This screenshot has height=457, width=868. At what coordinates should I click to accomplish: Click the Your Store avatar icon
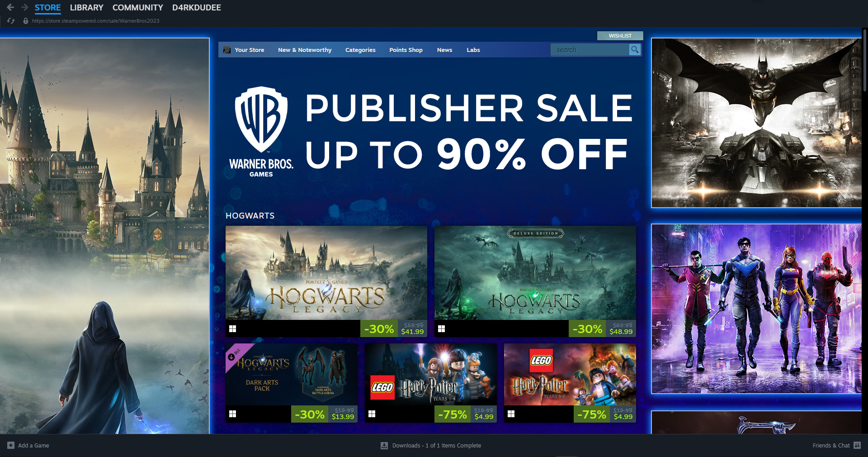click(x=227, y=50)
